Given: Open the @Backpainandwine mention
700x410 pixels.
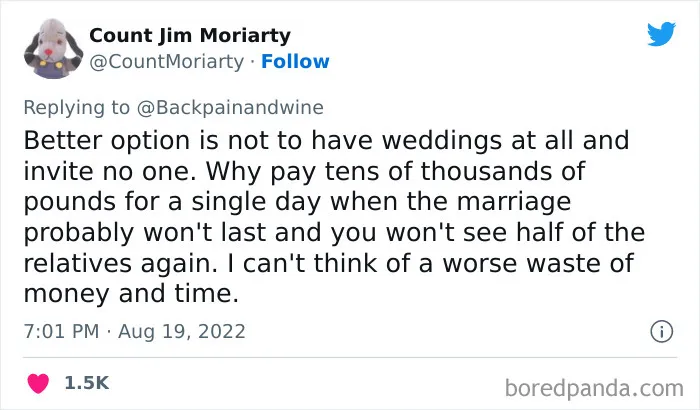Looking at the screenshot, I should click(230, 108).
